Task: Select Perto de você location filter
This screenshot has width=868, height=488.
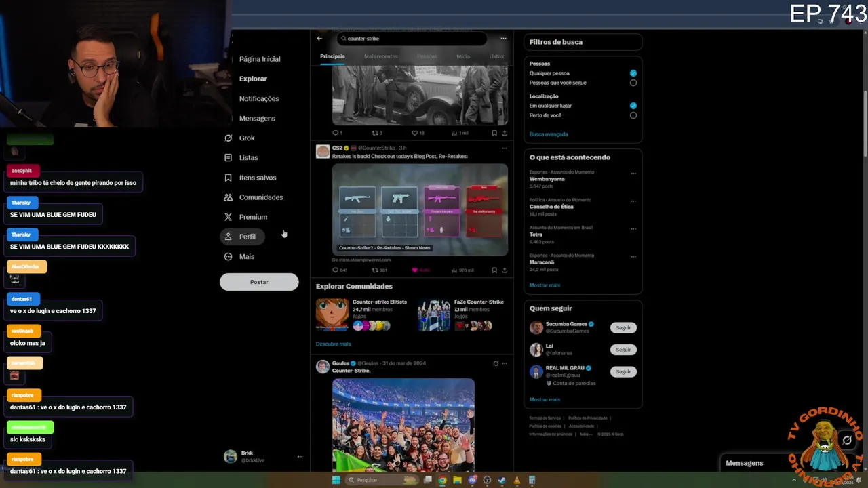Action: (633, 115)
